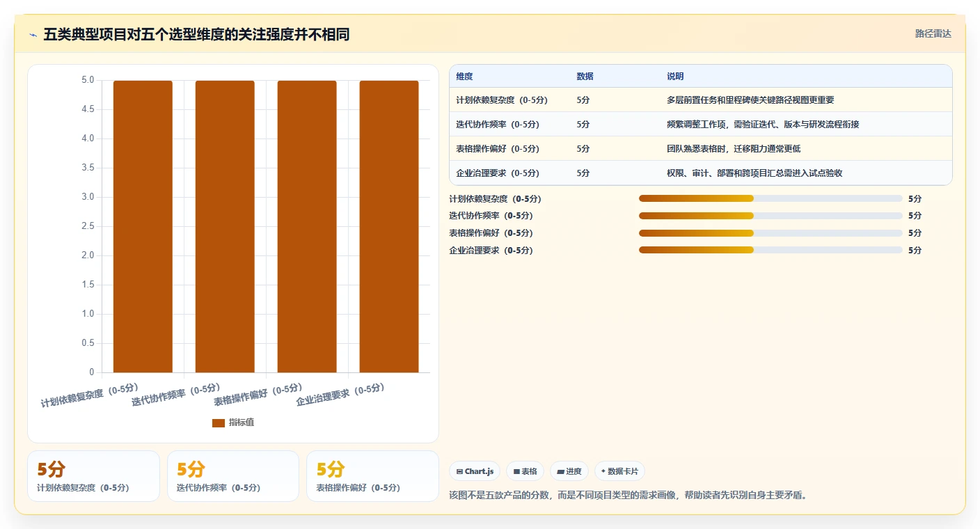
Task: Click the chart bar for 表格操作偏好
Action: [x=307, y=226]
